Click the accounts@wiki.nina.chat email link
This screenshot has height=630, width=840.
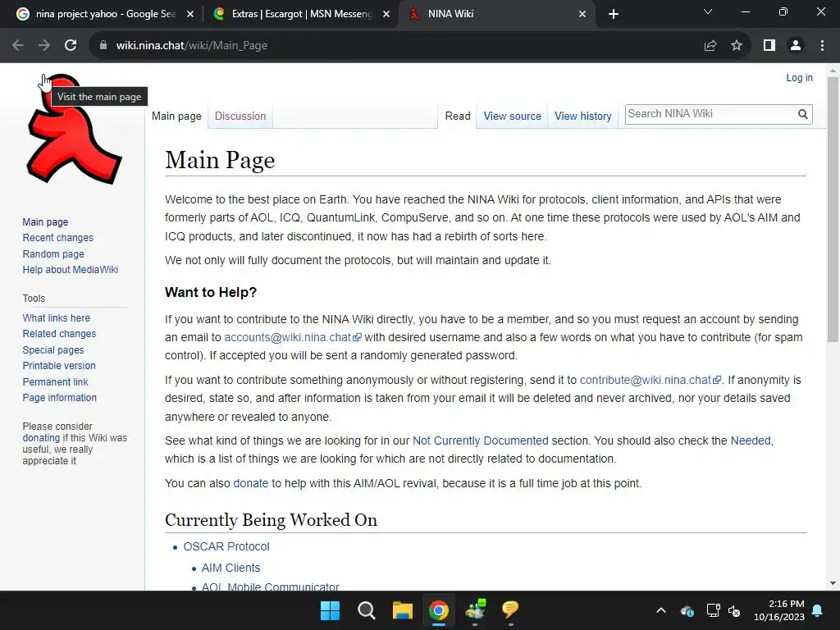point(293,337)
